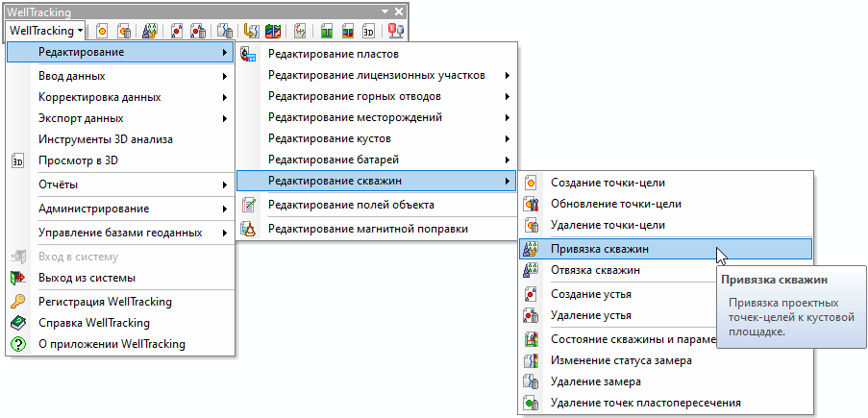Image resolution: width=868 pixels, height=418 pixels.
Task: Click the exit door icon beside Выход из системы
Action: click(x=18, y=278)
